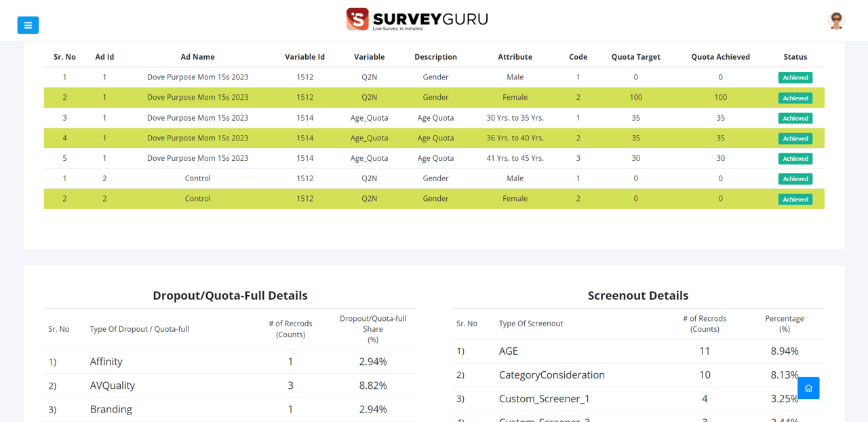Image resolution: width=868 pixels, height=422 pixels.
Task: Click the Ad Name column header
Action: (197, 57)
